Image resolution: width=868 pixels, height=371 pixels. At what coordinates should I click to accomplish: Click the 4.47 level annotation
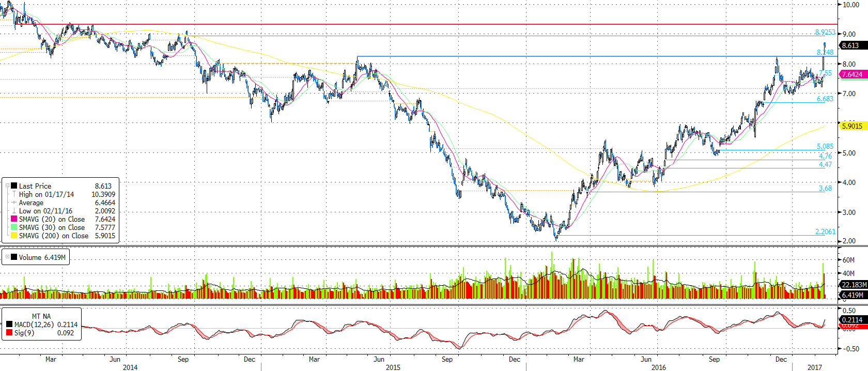tap(826, 164)
